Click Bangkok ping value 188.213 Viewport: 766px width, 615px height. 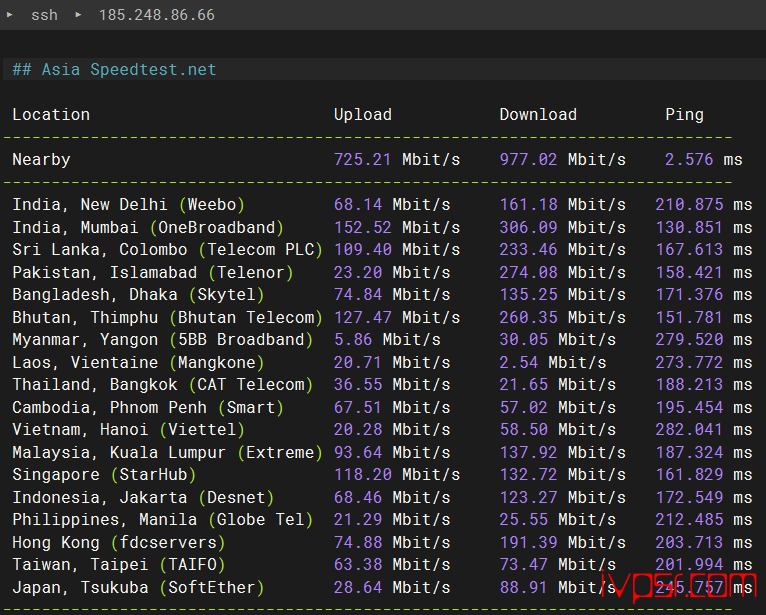click(689, 384)
